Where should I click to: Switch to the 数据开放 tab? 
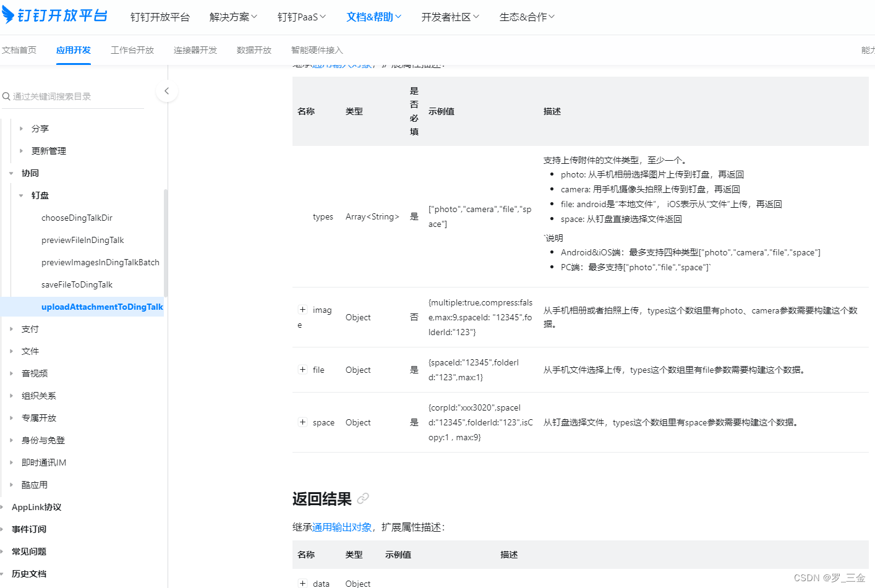pyautogui.click(x=254, y=50)
